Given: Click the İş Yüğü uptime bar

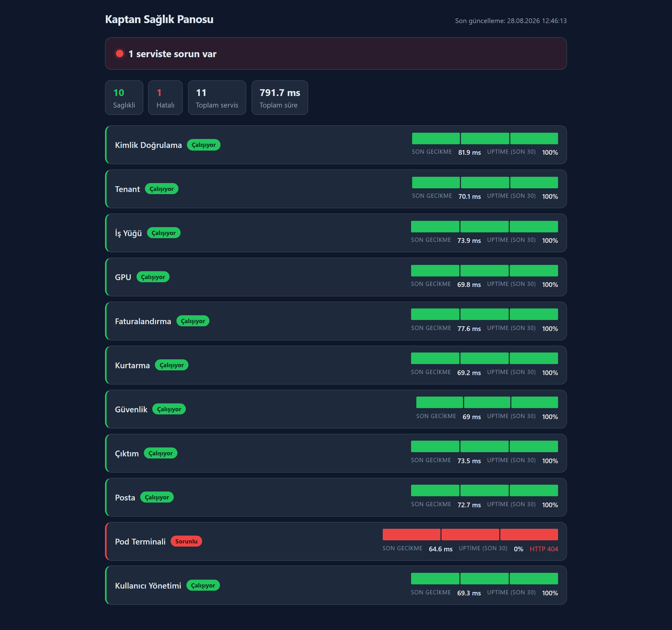Looking at the screenshot, I should coord(484,227).
